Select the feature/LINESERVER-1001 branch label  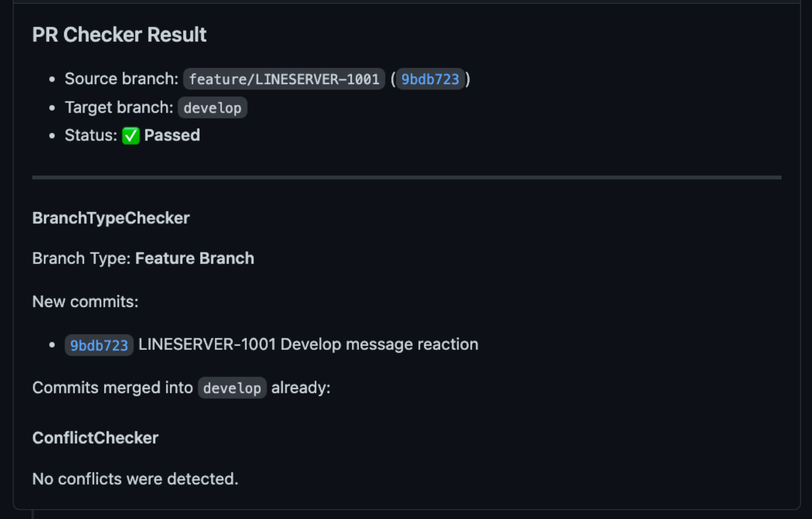[284, 79]
